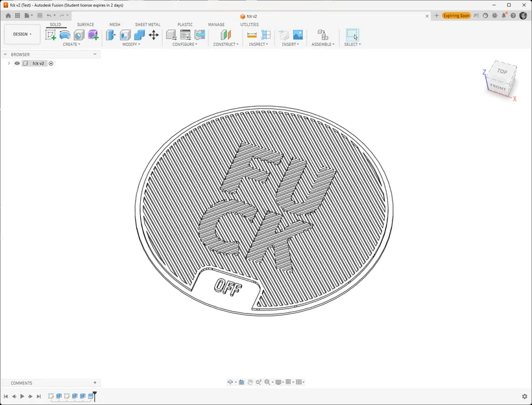Jump to timeline beginning button

tap(6, 396)
